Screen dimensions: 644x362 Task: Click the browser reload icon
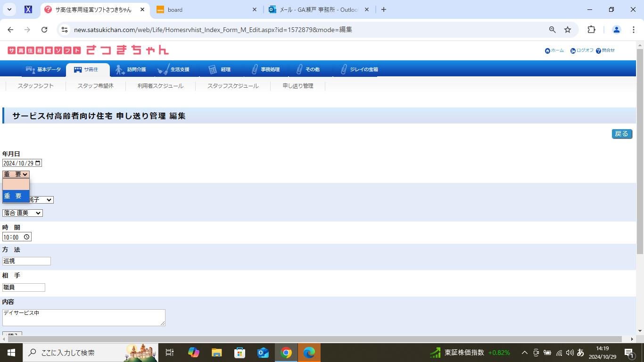coord(44,30)
